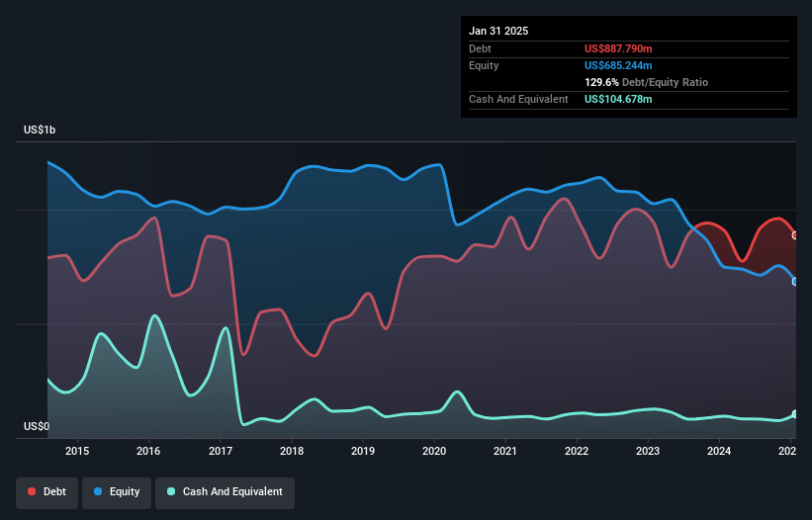Toggle the Equity series legend button

117,492
